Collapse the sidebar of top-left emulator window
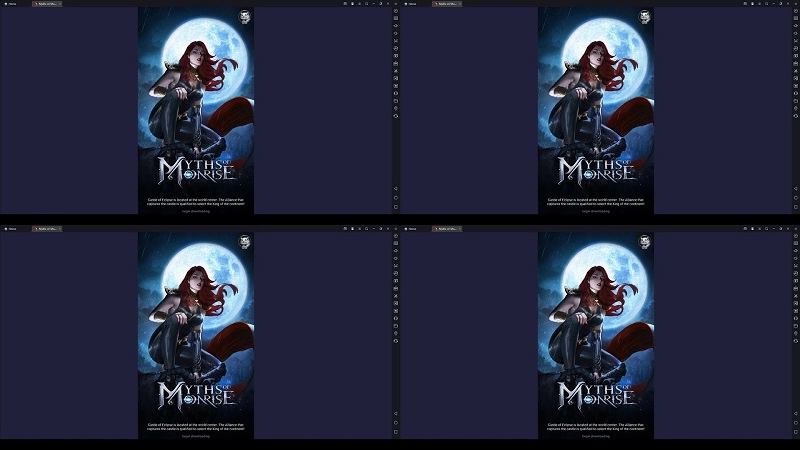Screen dimensions: 800x450 pos(396,4)
